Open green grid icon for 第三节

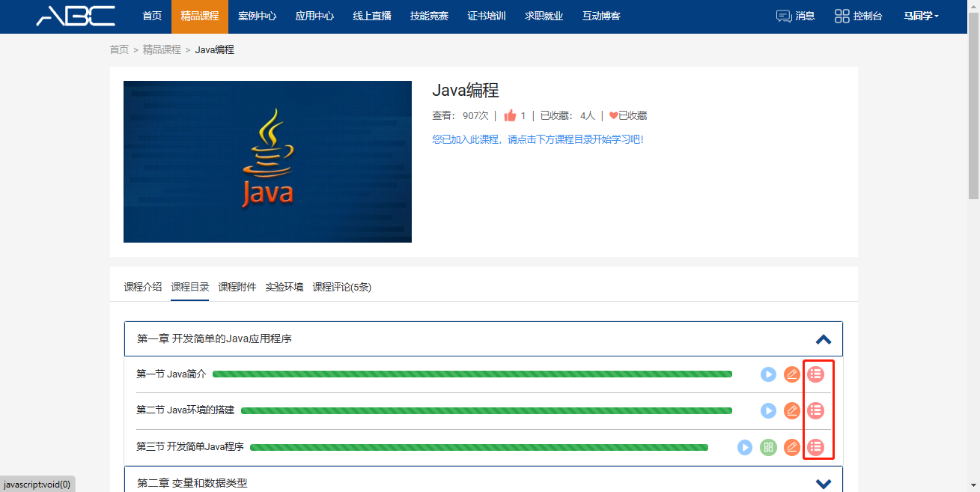click(x=768, y=447)
